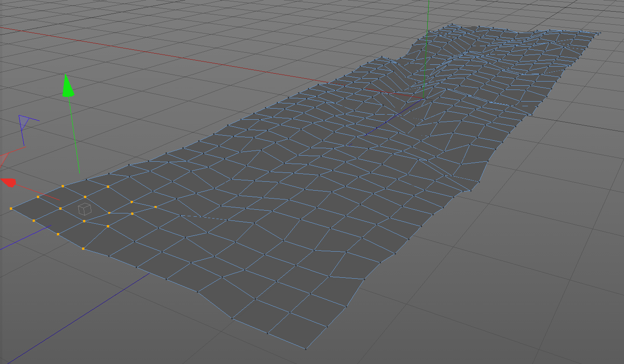
Task: Click the small wireframe cube at the gizmo center
Action: pos(84,209)
